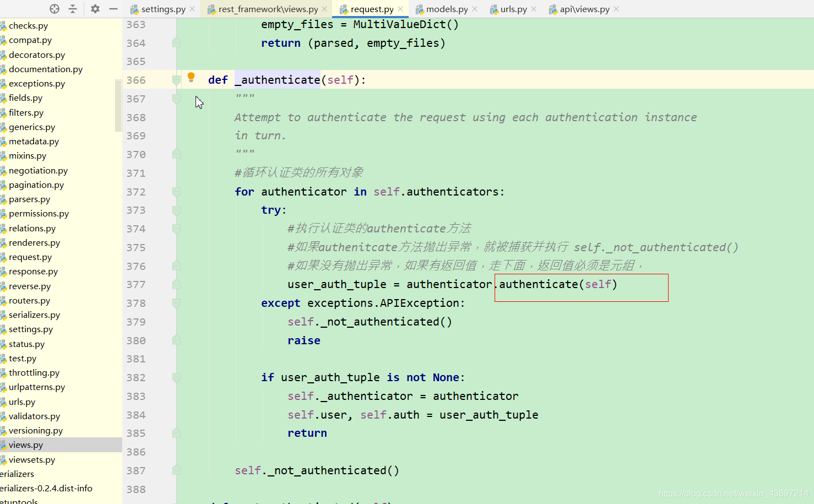Switch to the settings.py tab
The image size is (814, 504).
click(x=163, y=9)
